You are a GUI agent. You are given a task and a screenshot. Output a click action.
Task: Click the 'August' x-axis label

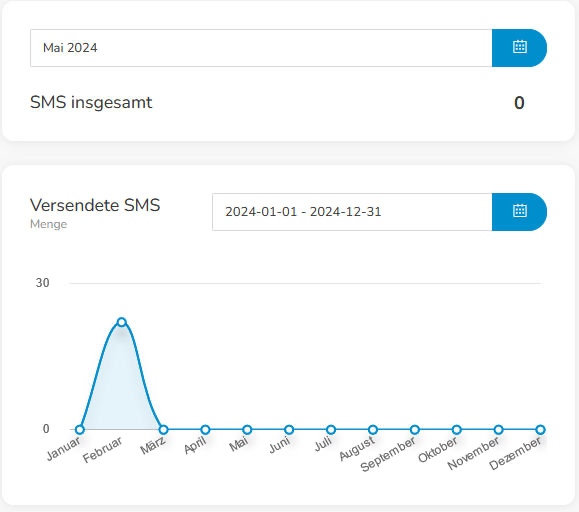(357, 449)
